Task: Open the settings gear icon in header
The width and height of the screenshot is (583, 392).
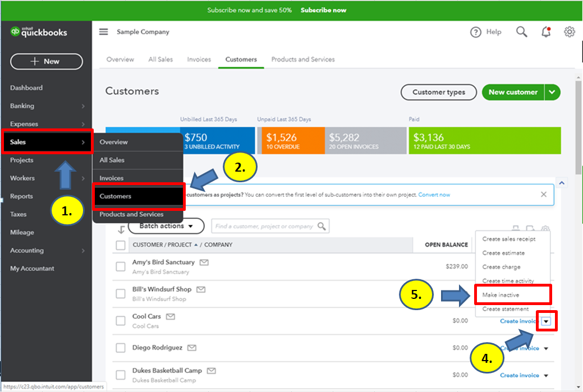Action: pyautogui.click(x=569, y=32)
